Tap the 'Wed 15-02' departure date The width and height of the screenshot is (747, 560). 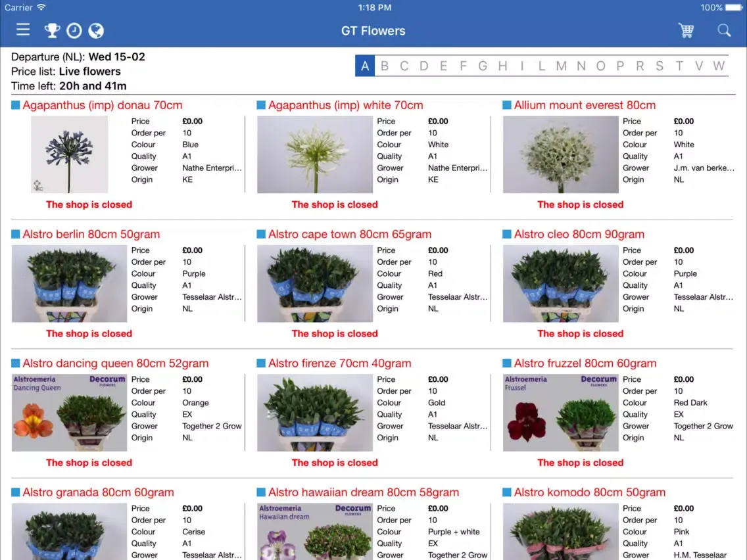click(117, 57)
